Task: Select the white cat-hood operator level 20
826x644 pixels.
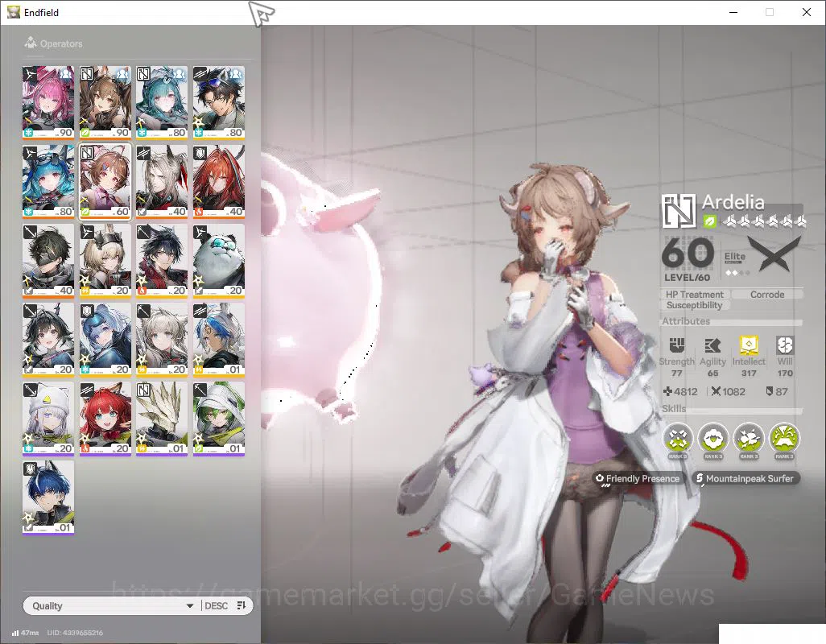Action: [48, 419]
